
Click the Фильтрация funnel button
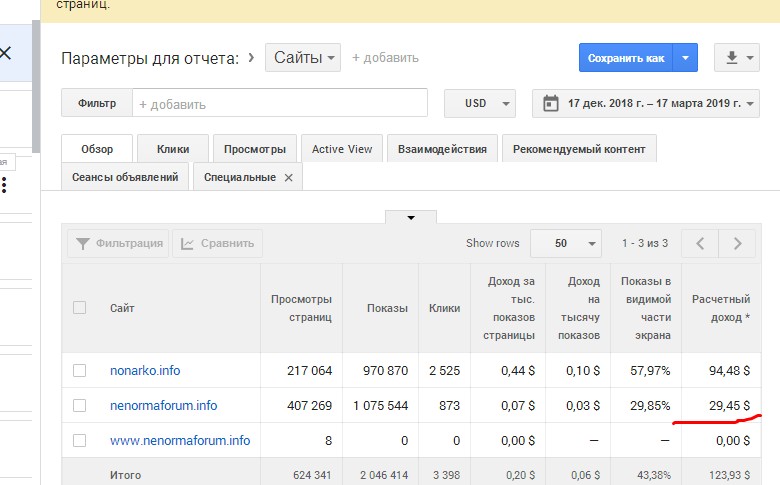(119, 243)
